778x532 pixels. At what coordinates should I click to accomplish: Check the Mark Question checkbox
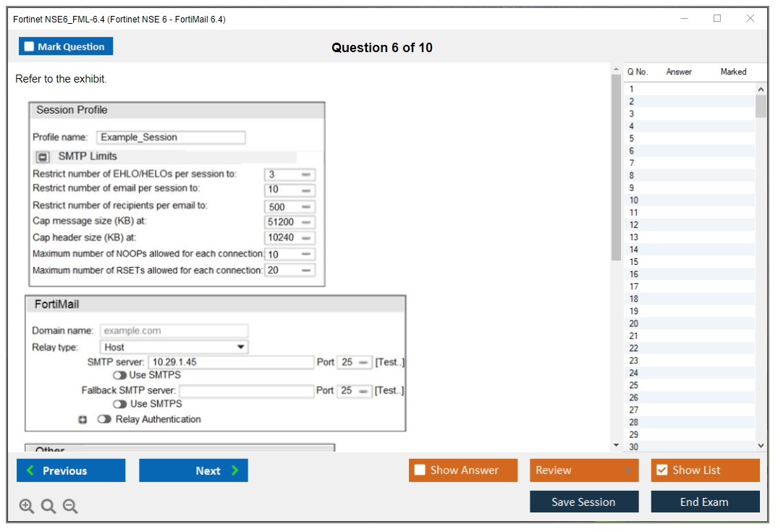click(30, 47)
